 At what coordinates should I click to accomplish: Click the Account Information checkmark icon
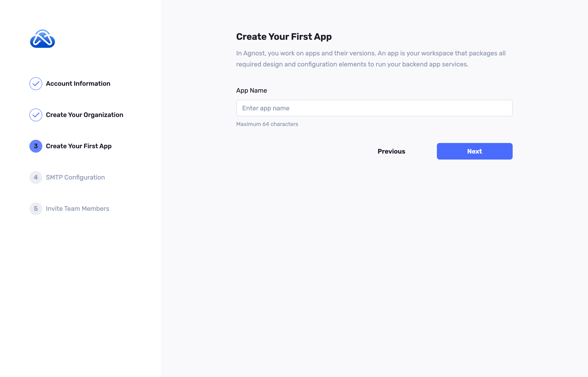[36, 84]
